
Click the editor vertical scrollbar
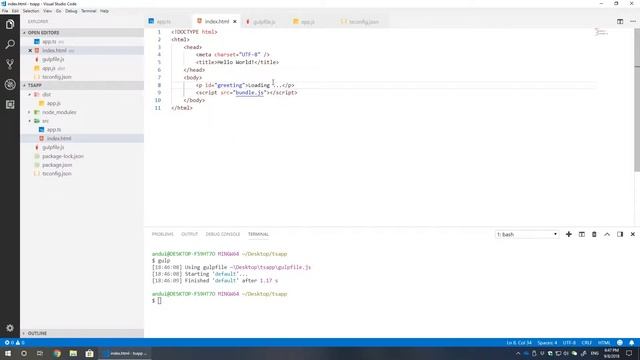(637, 100)
